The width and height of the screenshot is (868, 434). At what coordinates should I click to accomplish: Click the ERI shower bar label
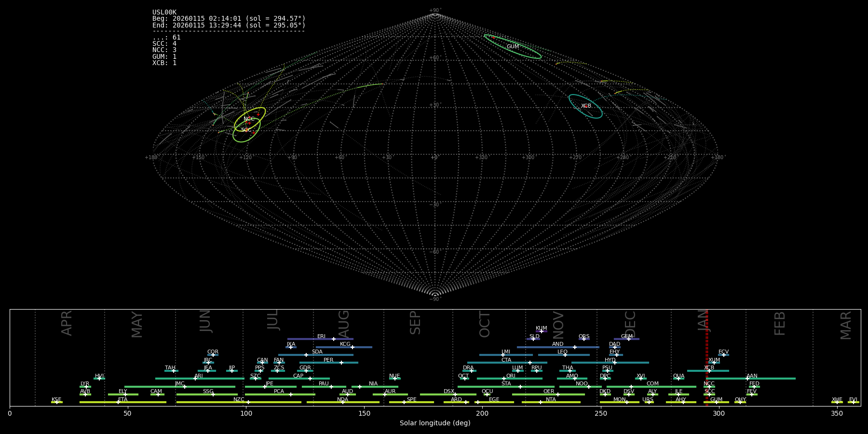coord(321,337)
